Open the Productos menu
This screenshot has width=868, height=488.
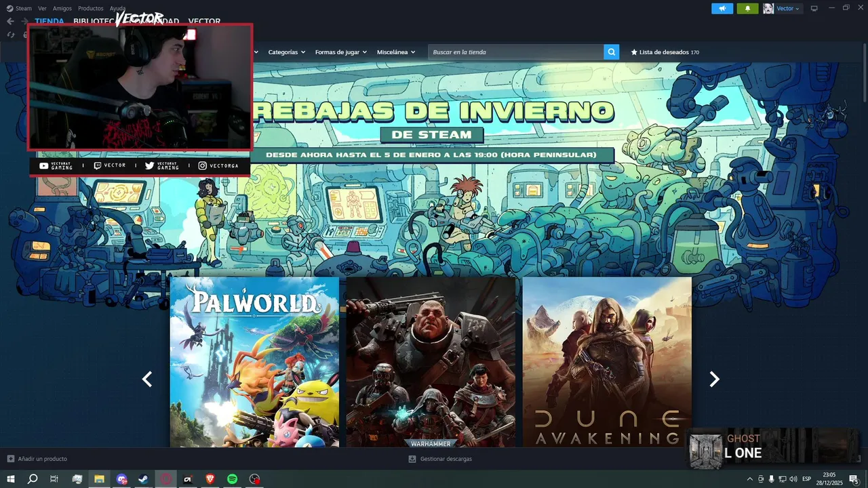[x=91, y=8]
